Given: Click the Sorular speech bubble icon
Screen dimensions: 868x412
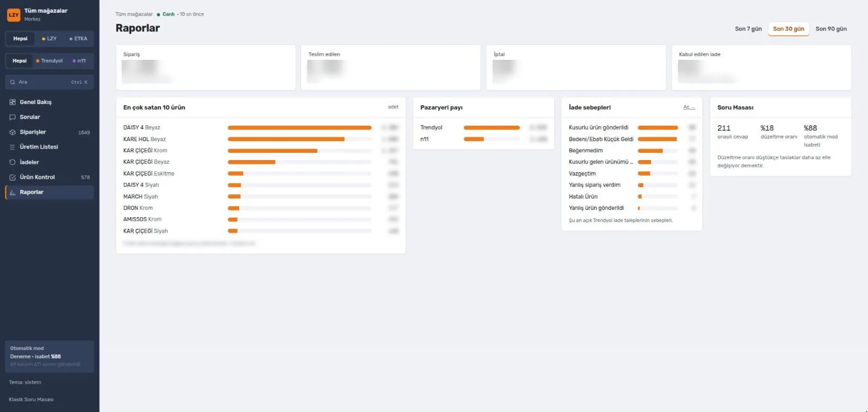Looking at the screenshot, I should pos(13,117).
